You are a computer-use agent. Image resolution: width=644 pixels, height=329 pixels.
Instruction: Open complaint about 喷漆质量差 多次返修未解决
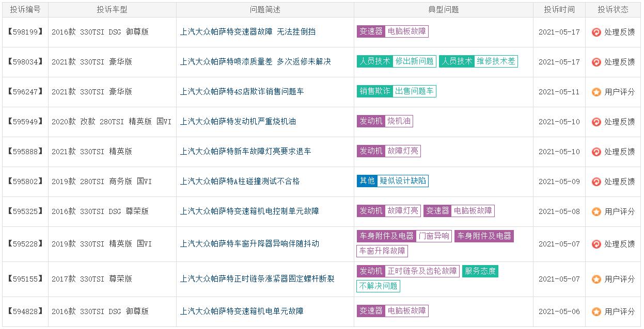pos(255,62)
